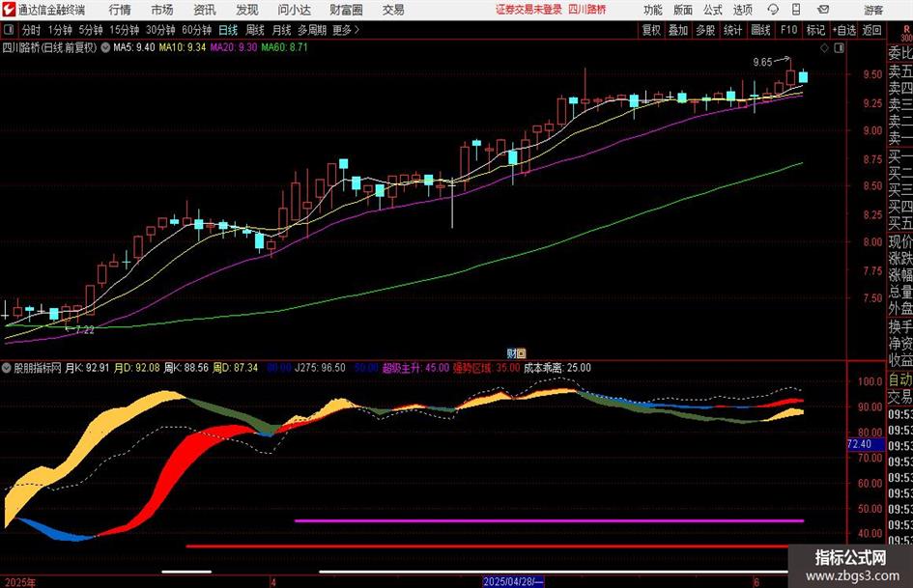Screen dimensions: 913x588
Task: Switch to the 月线 monthly tab
Action: click(282, 30)
